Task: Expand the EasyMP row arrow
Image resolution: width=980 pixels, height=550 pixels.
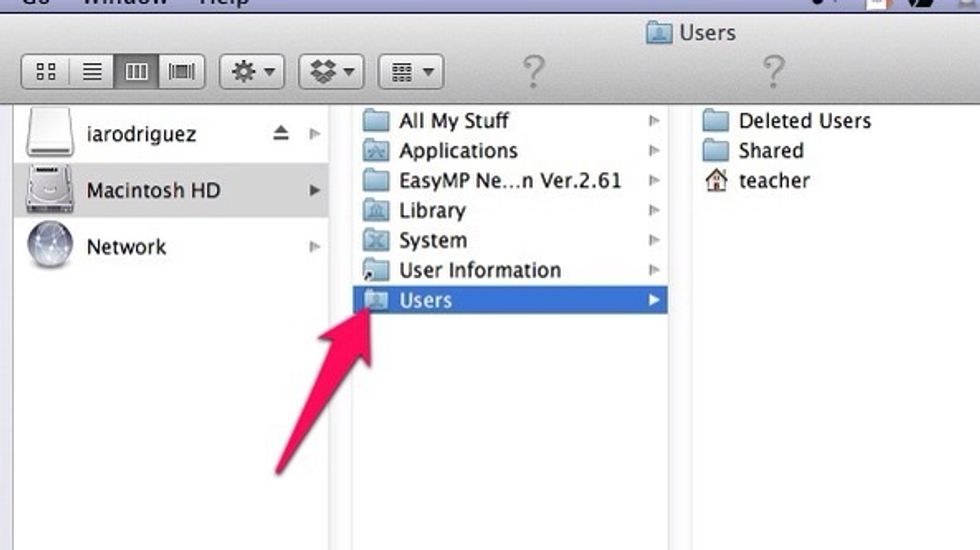Action: 654,180
